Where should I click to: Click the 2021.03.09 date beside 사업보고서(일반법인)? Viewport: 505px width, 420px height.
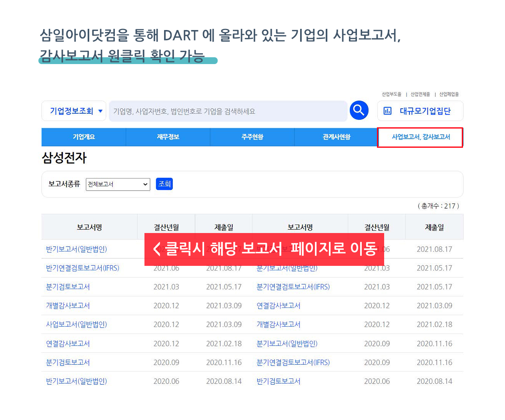click(224, 324)
